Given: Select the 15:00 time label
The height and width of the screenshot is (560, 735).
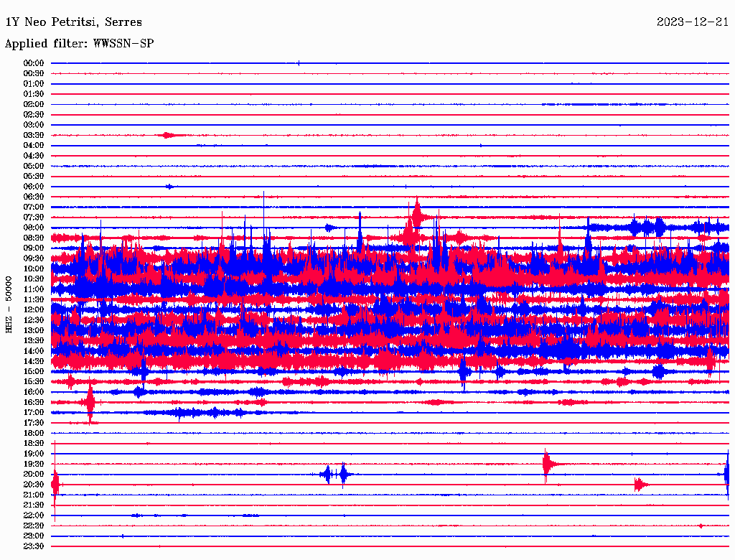Looking at the screenshot, I should (x=34, y=371).
